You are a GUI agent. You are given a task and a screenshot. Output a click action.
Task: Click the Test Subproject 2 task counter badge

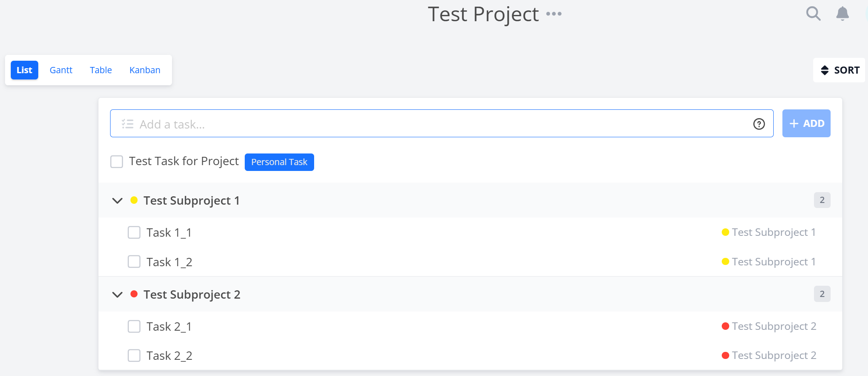(x=822, y=294)
